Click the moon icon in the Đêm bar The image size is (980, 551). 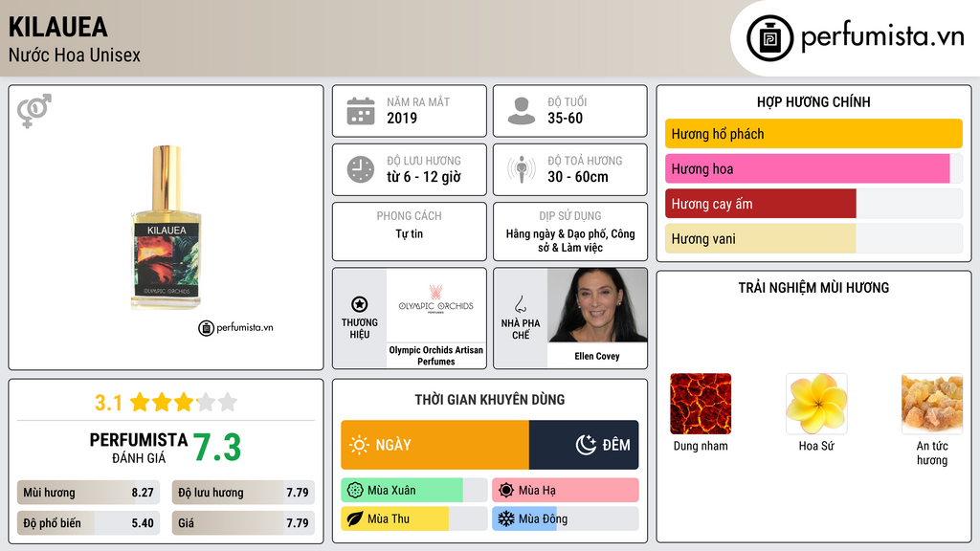[586, 445]
